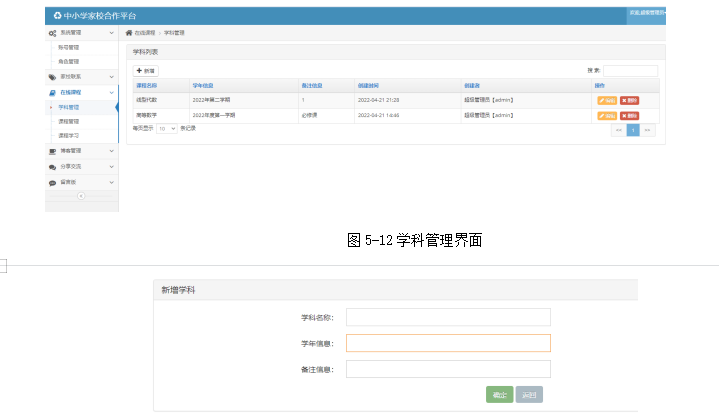Focus the 学科名称 input field

tap(448, 317)
